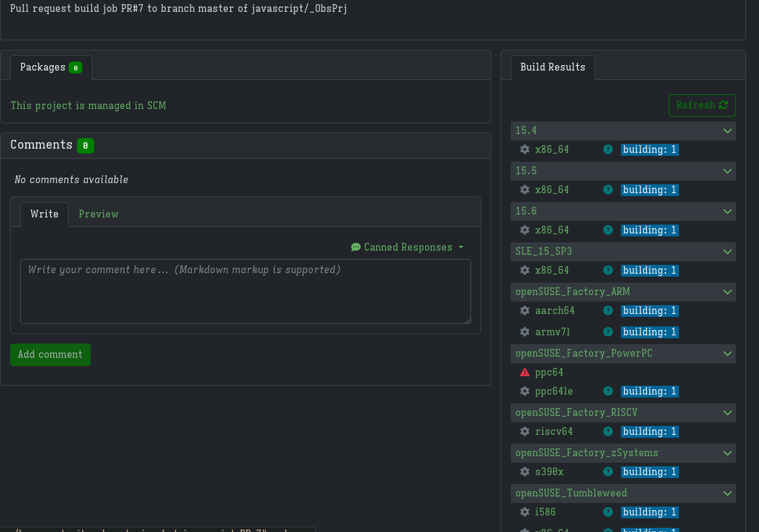
Task: Click the "This project is managed in SCM" text
Action: click(88, 105)
